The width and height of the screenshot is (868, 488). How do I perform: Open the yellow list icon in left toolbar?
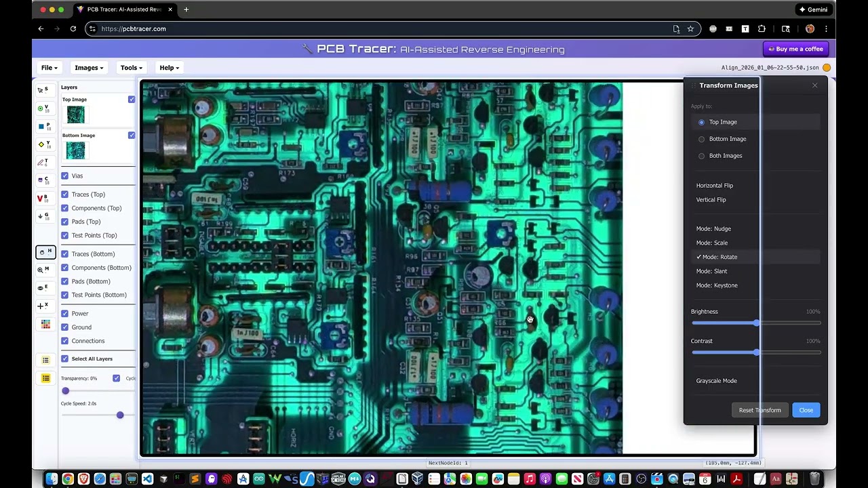click(45, 378)
